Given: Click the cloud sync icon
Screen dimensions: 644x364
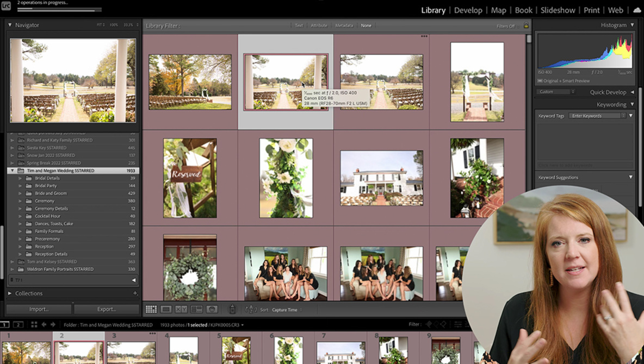Looking at the screenshot, I should pyautogui.click(x=637, y=10).
